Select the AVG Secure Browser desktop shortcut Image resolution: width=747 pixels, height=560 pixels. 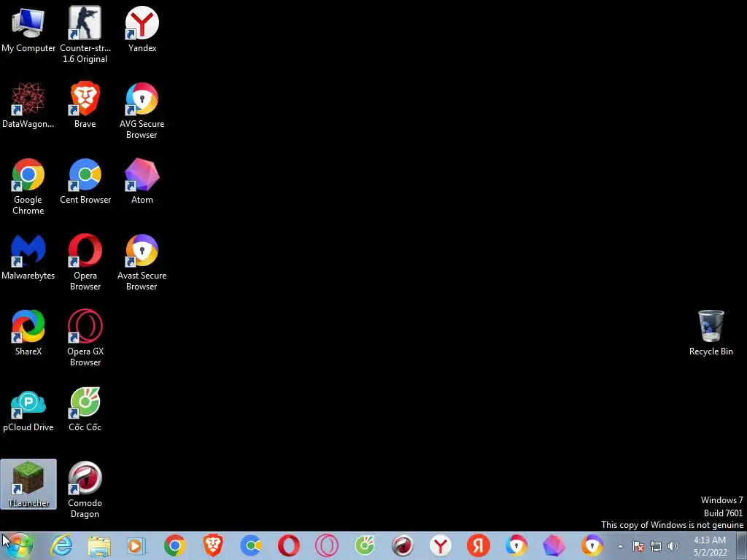point(142,111)
